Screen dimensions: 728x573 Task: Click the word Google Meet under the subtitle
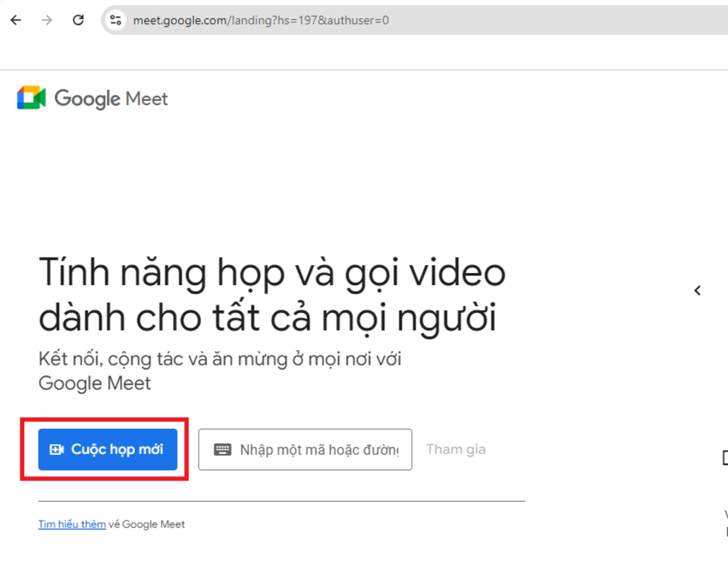[x=95, y=384]
